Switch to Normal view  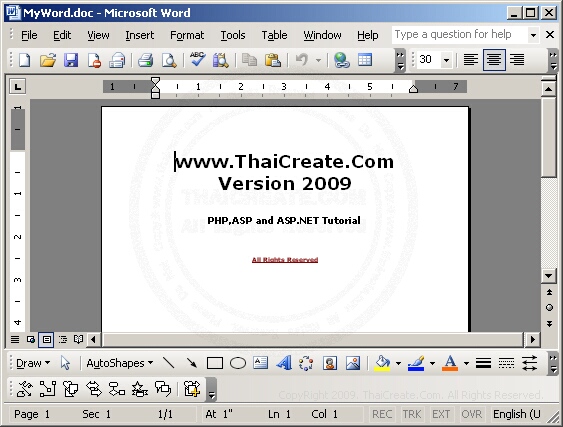point(15,339)
